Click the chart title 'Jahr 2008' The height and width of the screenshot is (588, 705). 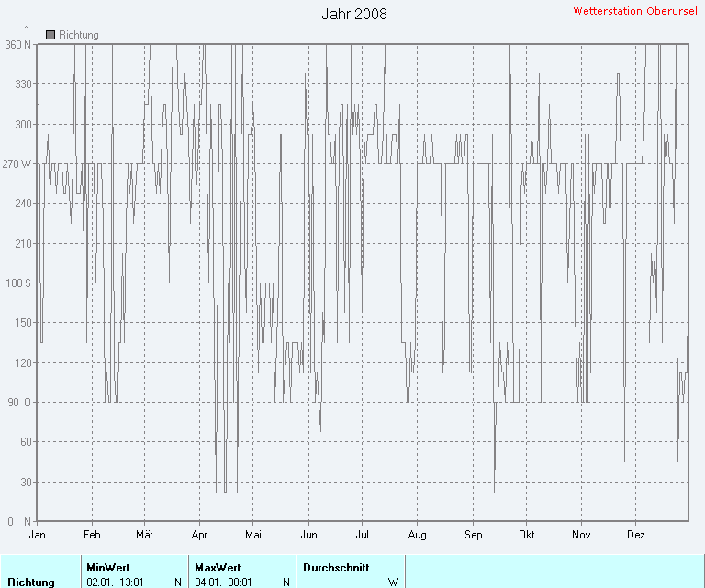click(354, 14)
